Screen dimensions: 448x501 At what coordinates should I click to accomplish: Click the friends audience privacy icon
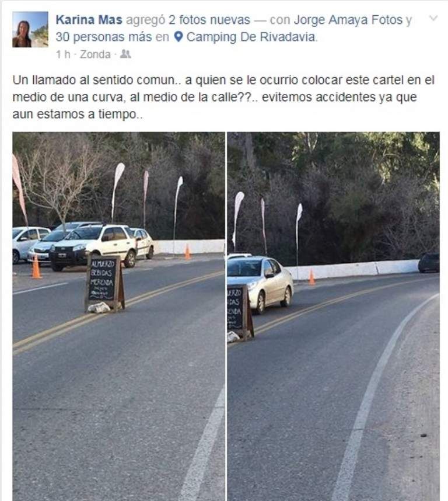point(125,54)
